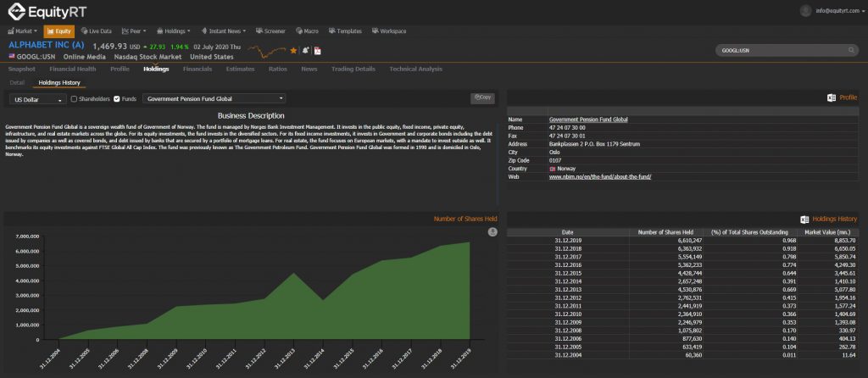
Task: Switch to the Ratios tab
Action: point(278,69)
